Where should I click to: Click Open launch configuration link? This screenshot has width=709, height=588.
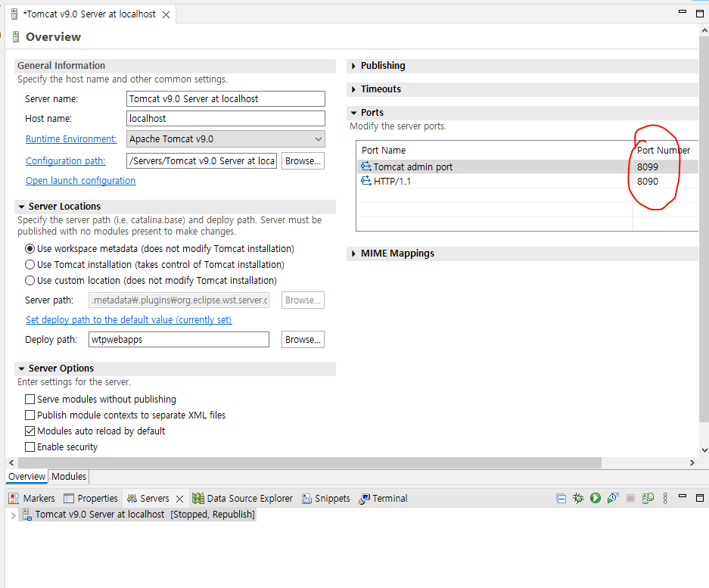pyautogui.click(x=80, y=180)
